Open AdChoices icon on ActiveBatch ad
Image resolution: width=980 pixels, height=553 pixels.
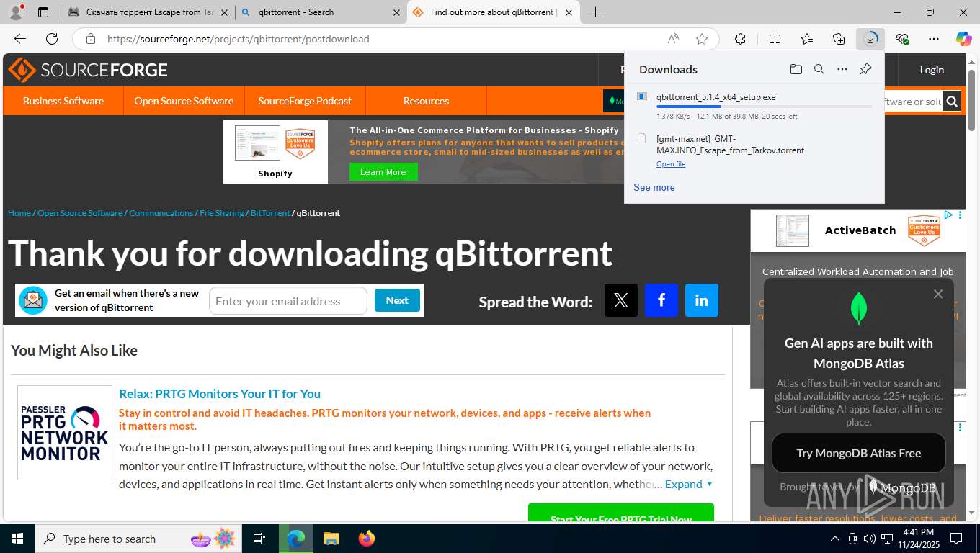[x=949, y=215]
